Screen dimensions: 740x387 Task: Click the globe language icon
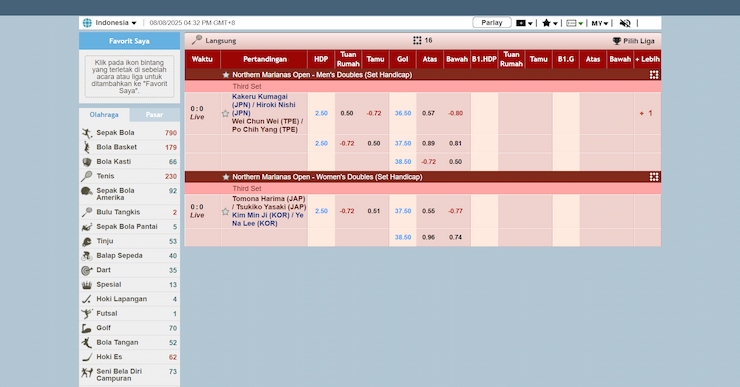tap(87, 23)
